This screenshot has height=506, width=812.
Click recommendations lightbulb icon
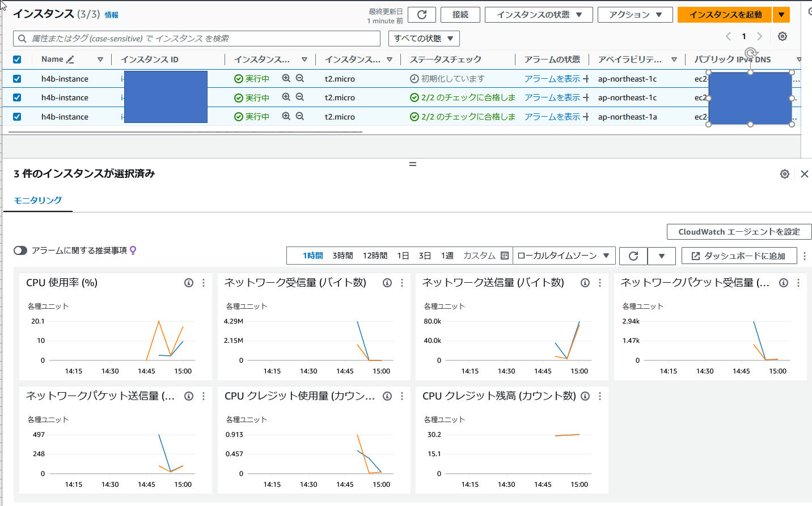point(133,250)
